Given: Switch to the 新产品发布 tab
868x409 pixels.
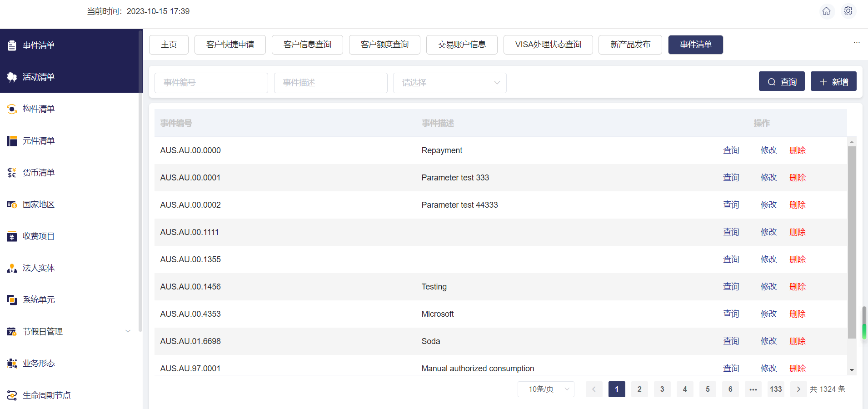Looking at the screenshot, I should (x=630, y=45).
